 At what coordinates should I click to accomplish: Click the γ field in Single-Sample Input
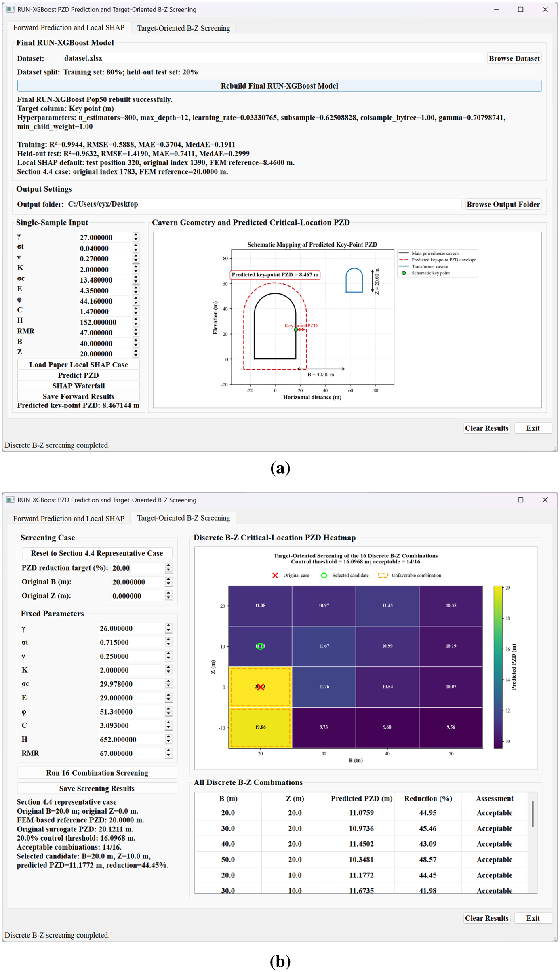pyautogui.click(x=105, y=238)
